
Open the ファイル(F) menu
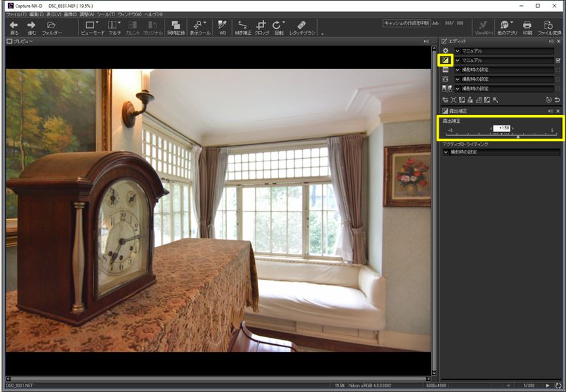coord(16,14)
